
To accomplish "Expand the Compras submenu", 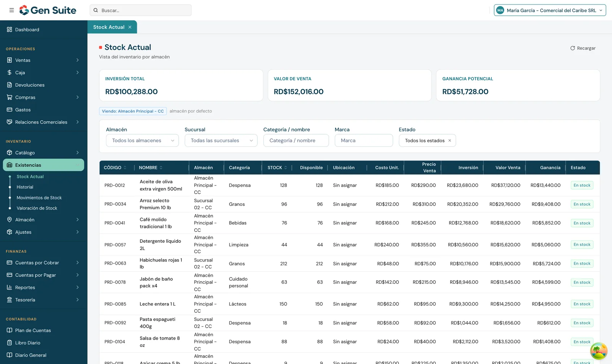I will pos(78,97).
